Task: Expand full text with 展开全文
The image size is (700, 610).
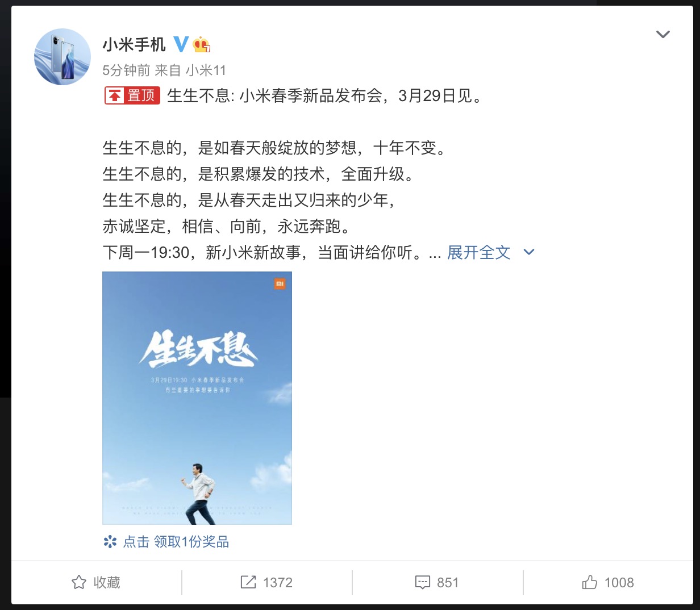Action: coord(479,252)
